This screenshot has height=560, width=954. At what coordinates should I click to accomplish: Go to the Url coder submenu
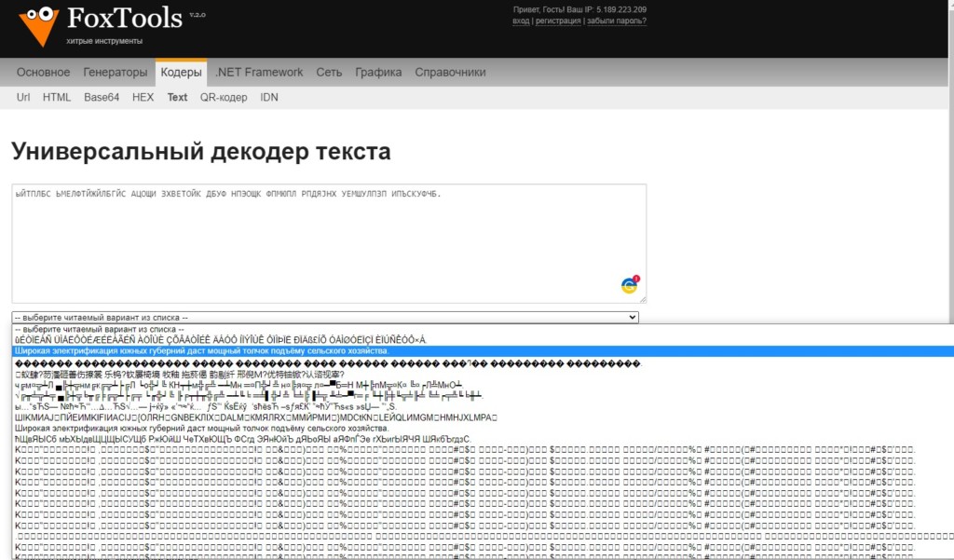pyautogui.click(x=23, y=98)
